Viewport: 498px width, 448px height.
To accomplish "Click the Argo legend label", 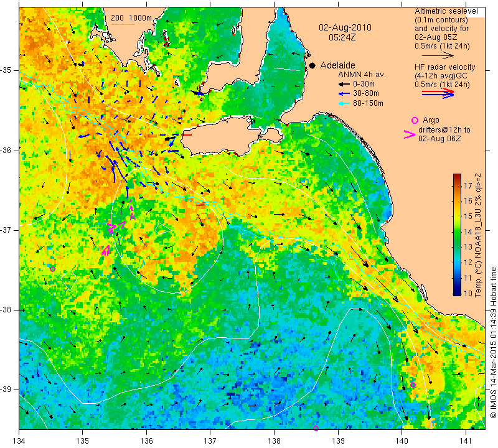I will pyautogui.click(x=431, y=120).
